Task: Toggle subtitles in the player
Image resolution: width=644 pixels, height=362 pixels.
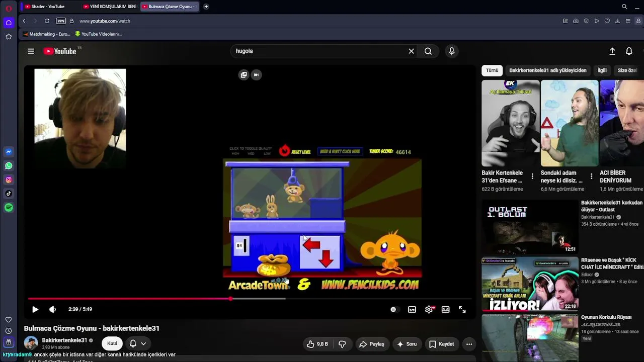Action: click(x=412, y=310)
